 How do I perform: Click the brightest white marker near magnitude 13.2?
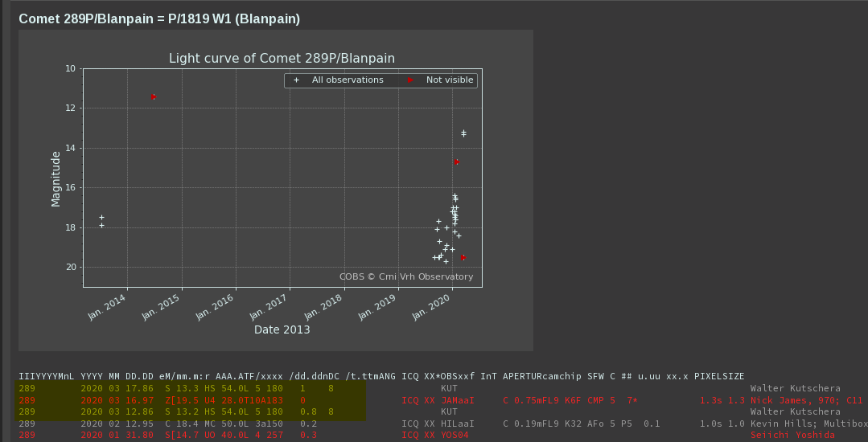[x=463, y=133]
